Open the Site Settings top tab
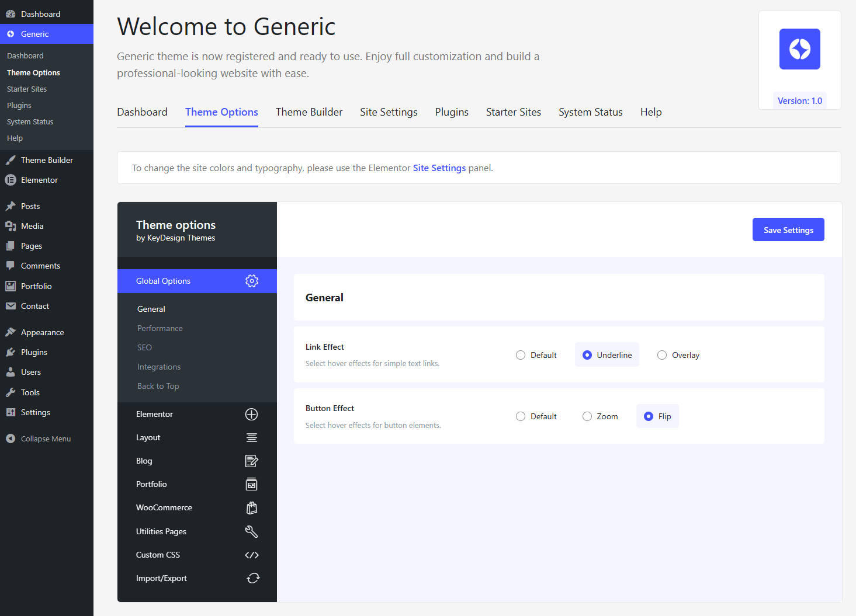Image resolution: width=856 pixels, height=616 pixels. pos(389,112)
